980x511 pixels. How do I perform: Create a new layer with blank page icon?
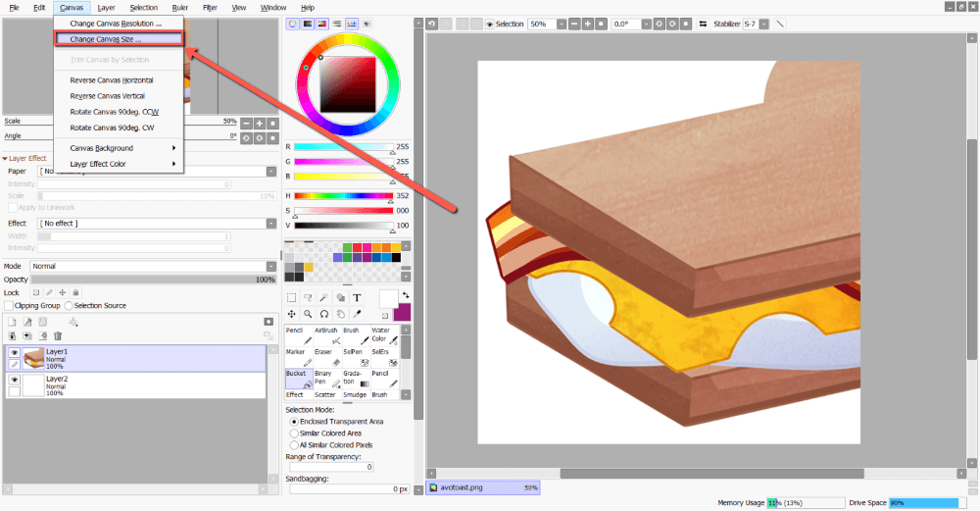pyautogui.click(x=13, y=321)
